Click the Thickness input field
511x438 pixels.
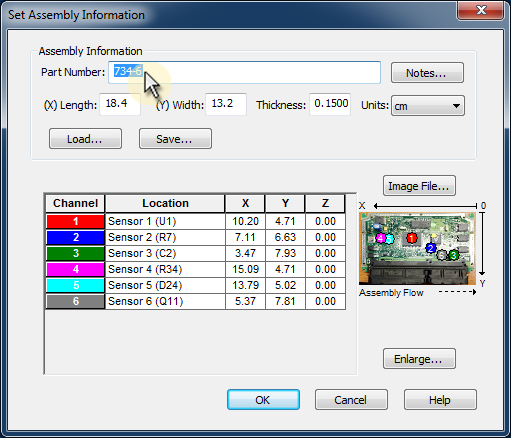coord(330,104)
